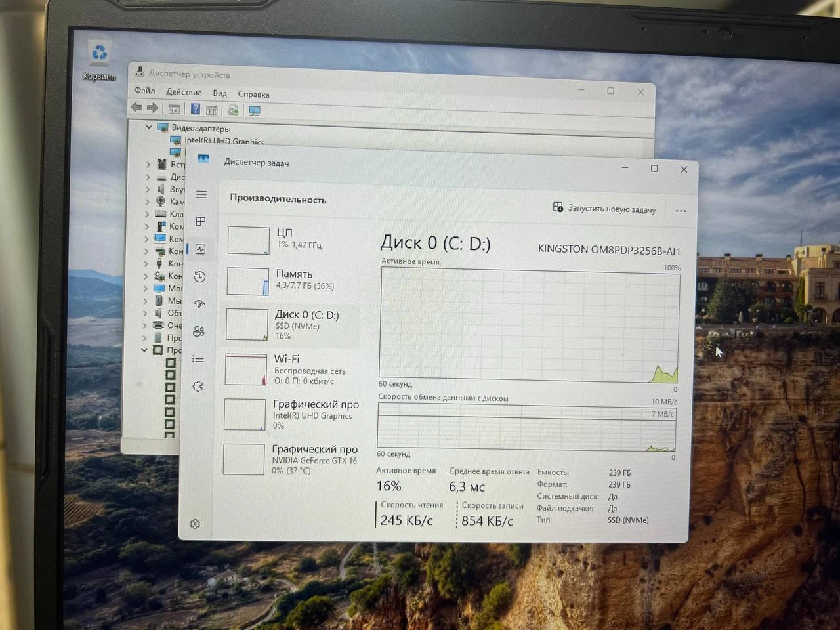
Task: Open the Processes page icon in sidebar
Action: click(201, 222)
